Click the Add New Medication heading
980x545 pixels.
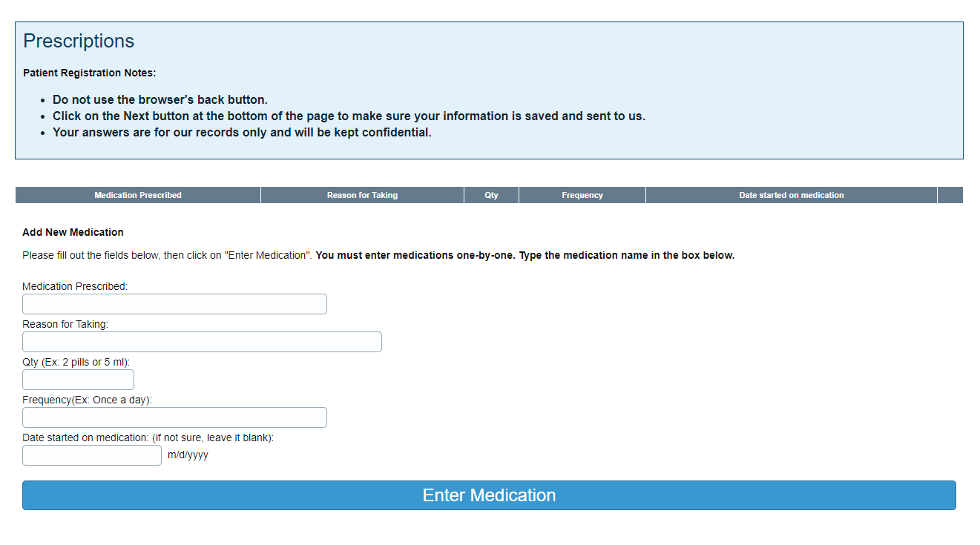(73, 232)
